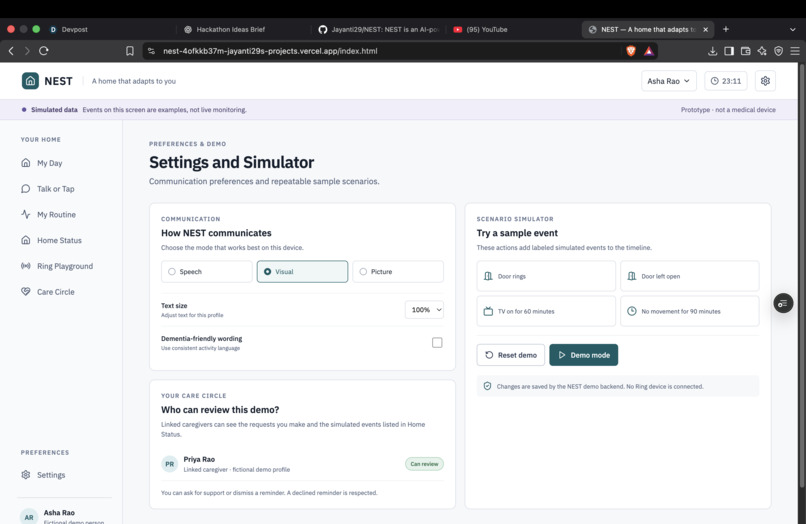Toggle the browser sidebar panel icon
The image size is (806, 524).
pyautogui.click(x=728, y=51)
